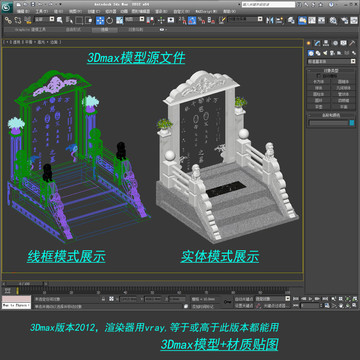Open the key selection dropdown beside Auto Key
The width and height of the screenshot is (360, 360).
tap(273, 299)
